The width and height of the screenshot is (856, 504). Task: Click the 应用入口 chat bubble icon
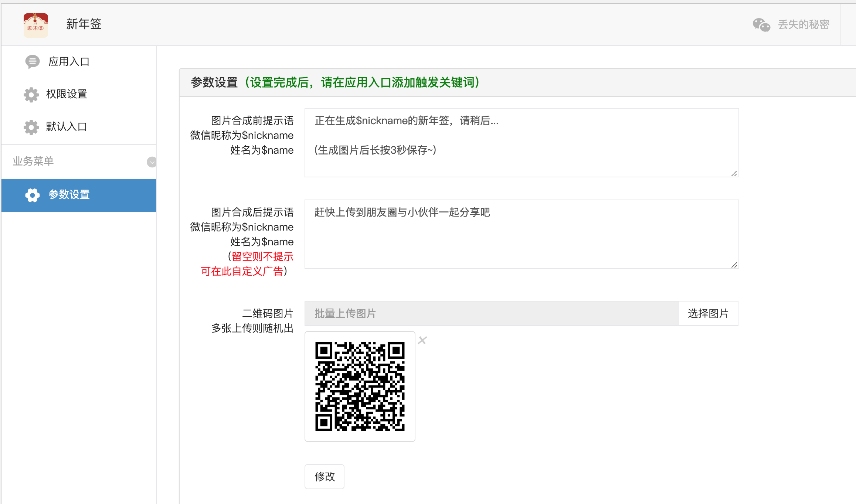coord(32,62)
